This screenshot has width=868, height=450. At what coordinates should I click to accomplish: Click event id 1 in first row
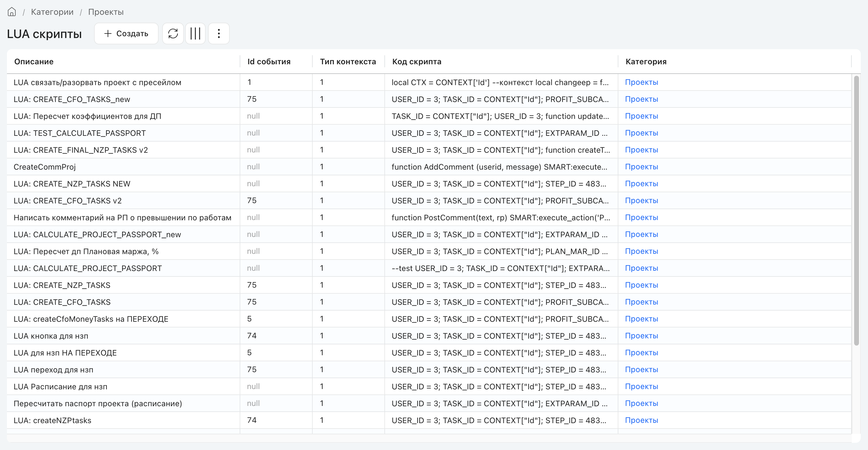pyautogui.click(x=249, y=82)
